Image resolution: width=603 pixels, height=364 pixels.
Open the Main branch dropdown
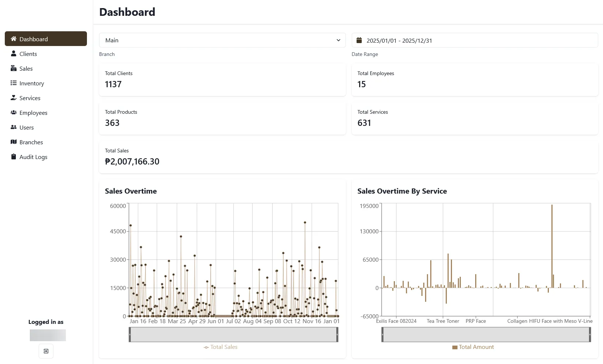(222, 40)
